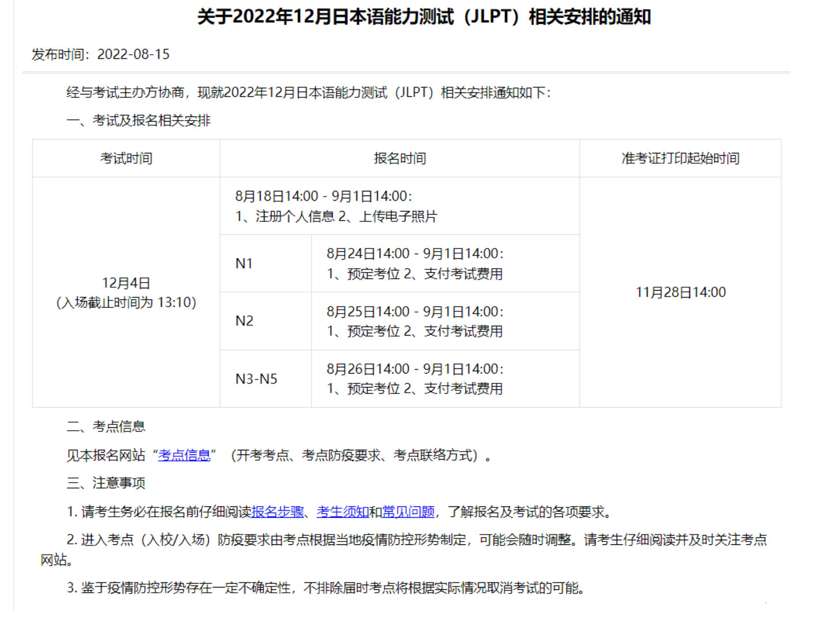Click the 8月24日14:00 N1 booking time
840x617 pixels.
415,254
